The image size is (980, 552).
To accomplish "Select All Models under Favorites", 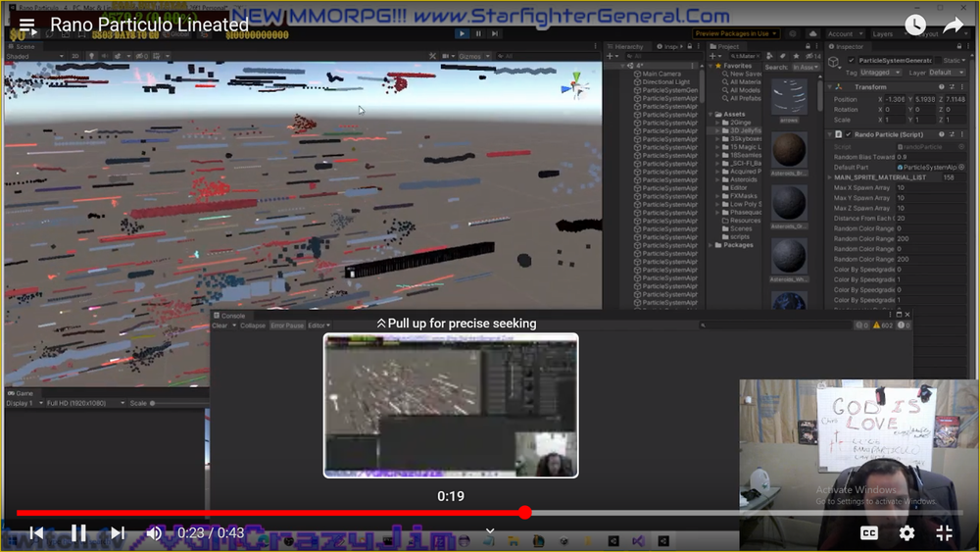I will click(x=742, y=90).
